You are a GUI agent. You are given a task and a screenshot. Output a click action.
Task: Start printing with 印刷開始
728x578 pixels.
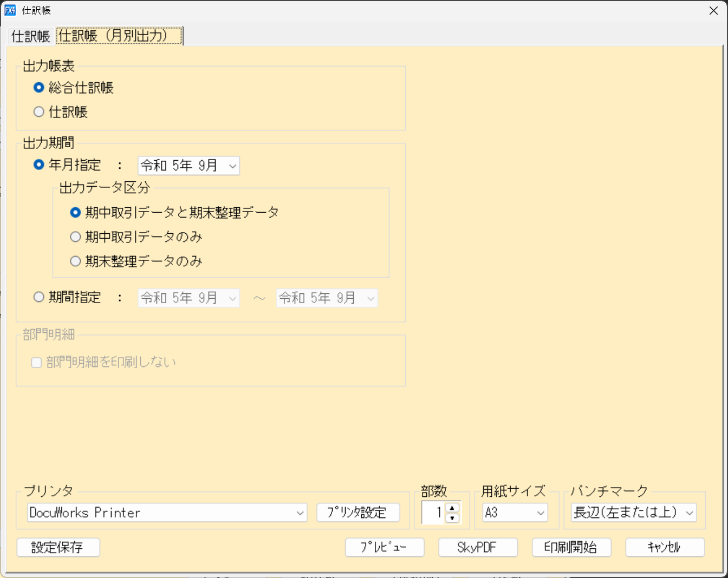[x=571, y=547]
